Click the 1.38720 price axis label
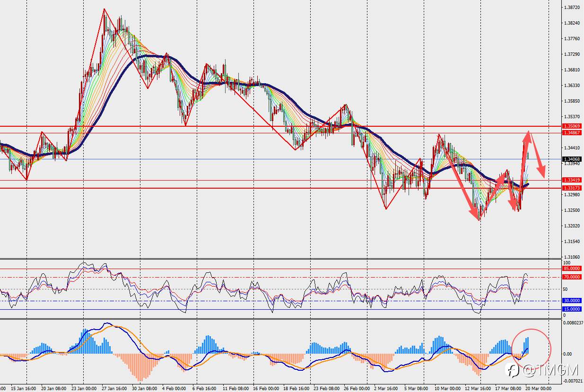This screenshot has height=392, width=584. click(572, 8)
